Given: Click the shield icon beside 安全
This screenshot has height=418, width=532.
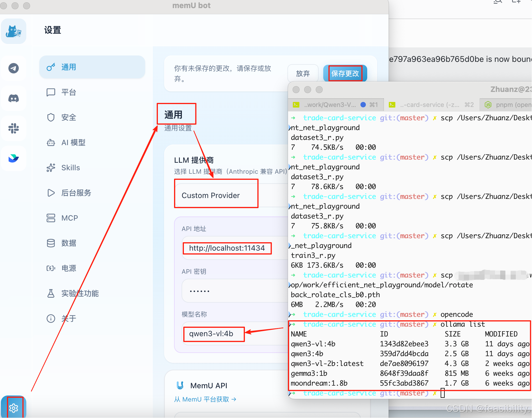Looking at the screenshot, I should coord(51,117).
